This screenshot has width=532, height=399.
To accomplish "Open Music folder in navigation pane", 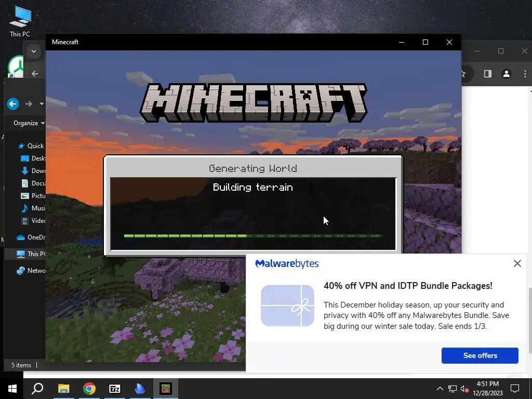I will pos(33,208).
